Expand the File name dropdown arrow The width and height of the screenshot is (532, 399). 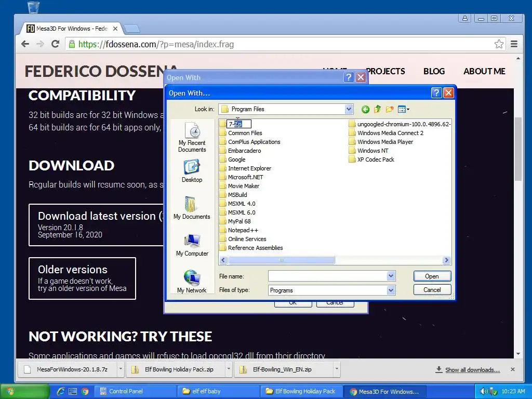pyautogui.click(x=391, y=276)
